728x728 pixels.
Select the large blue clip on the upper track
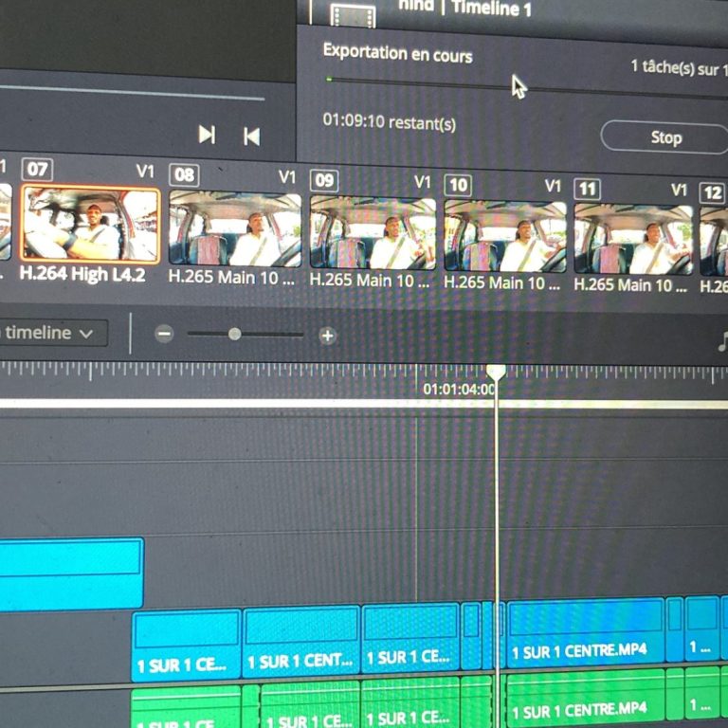(x=70, y=573)
